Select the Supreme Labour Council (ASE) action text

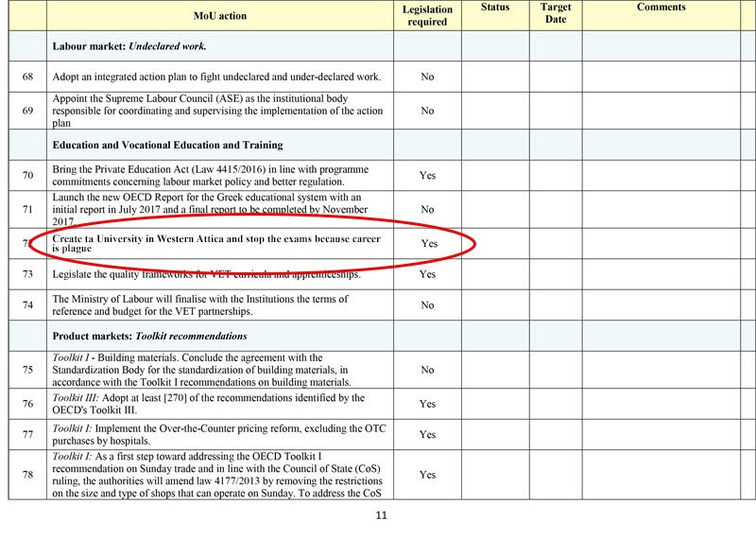click(217, 111)
